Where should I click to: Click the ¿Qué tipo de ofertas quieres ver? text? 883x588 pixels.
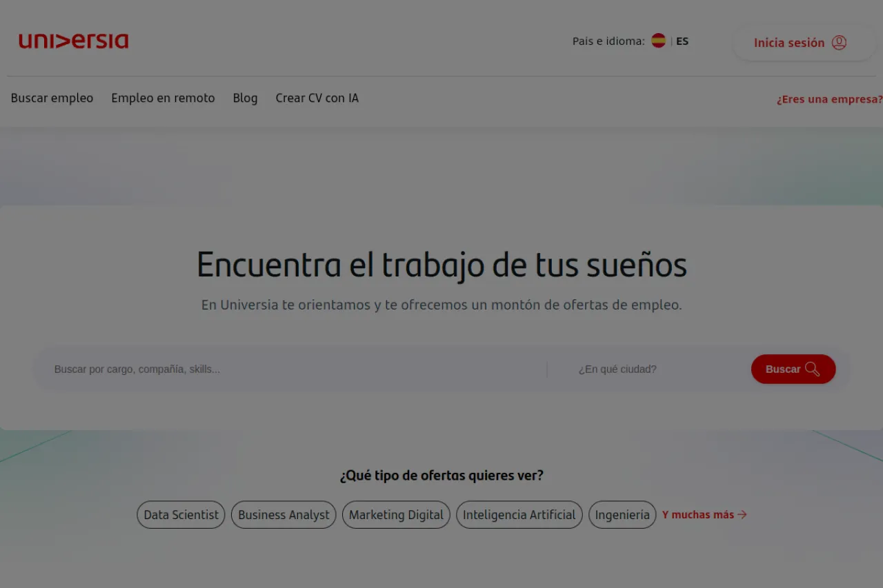click(441, 476)
